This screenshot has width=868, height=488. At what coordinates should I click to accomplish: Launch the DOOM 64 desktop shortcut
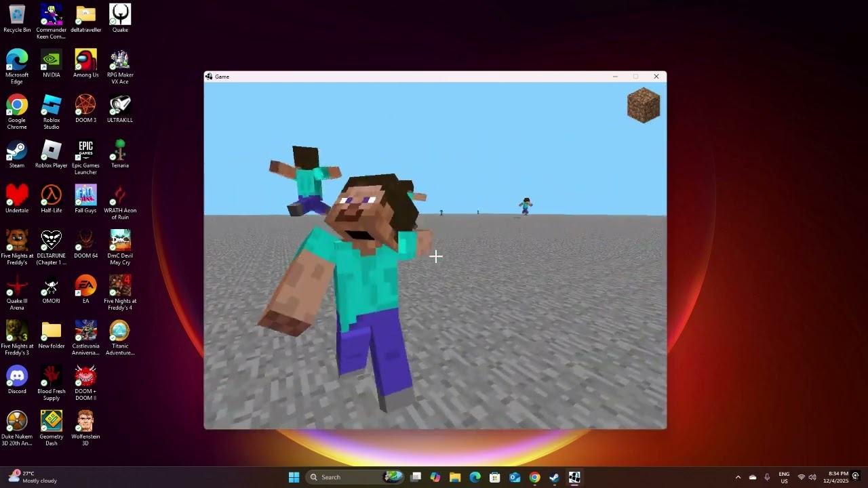(x=85, y=245)
